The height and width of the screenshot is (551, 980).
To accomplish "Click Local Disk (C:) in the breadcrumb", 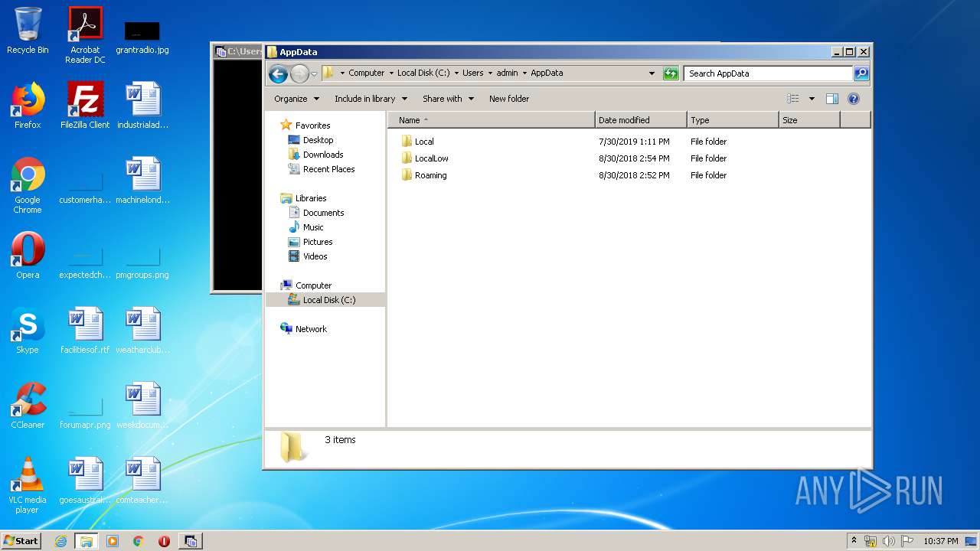I will pyautogui.click(x=423, y=73).
